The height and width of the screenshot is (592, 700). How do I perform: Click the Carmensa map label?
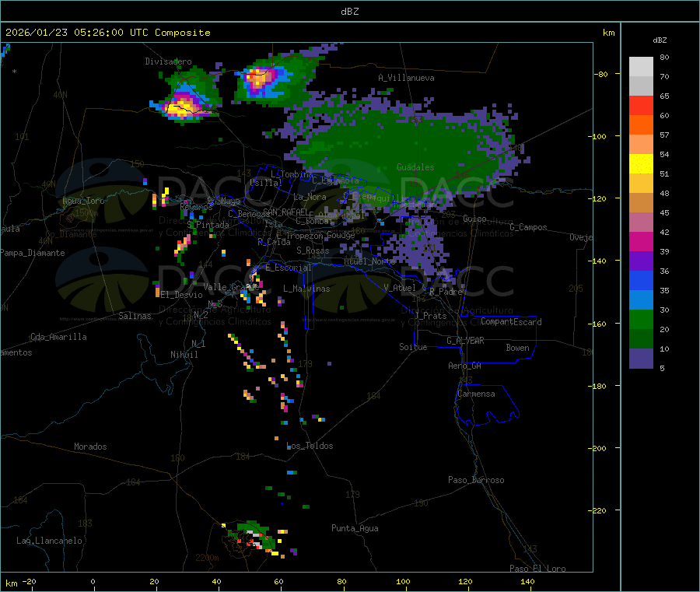tap(476, 394)
